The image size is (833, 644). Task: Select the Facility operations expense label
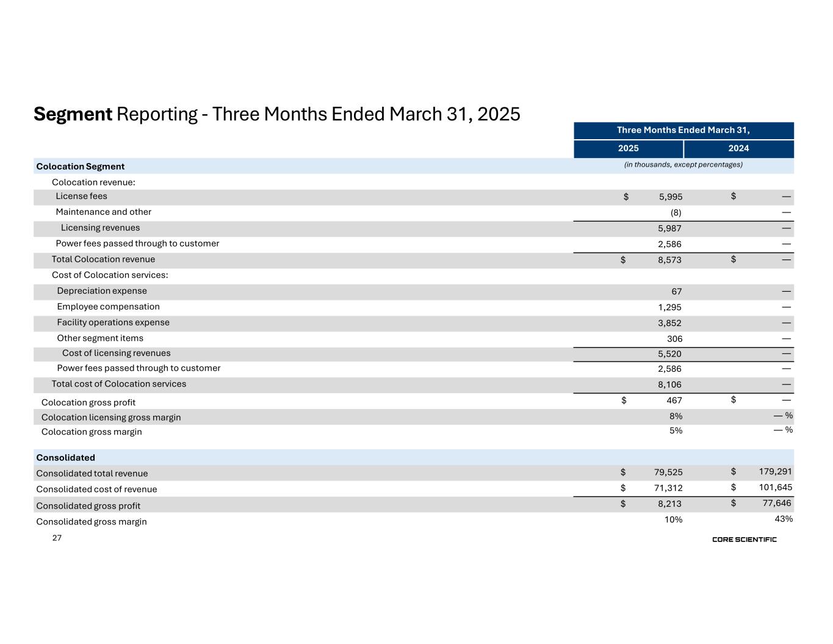[113, 322]
